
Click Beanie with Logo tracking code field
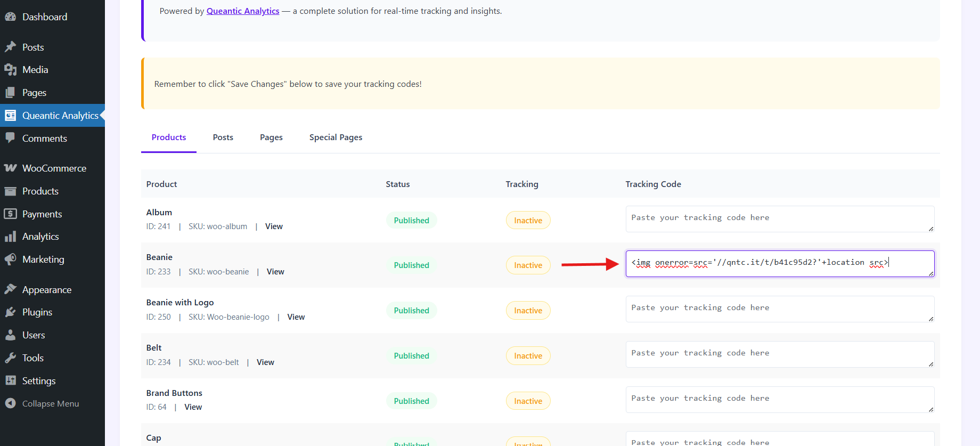[780, 309]
